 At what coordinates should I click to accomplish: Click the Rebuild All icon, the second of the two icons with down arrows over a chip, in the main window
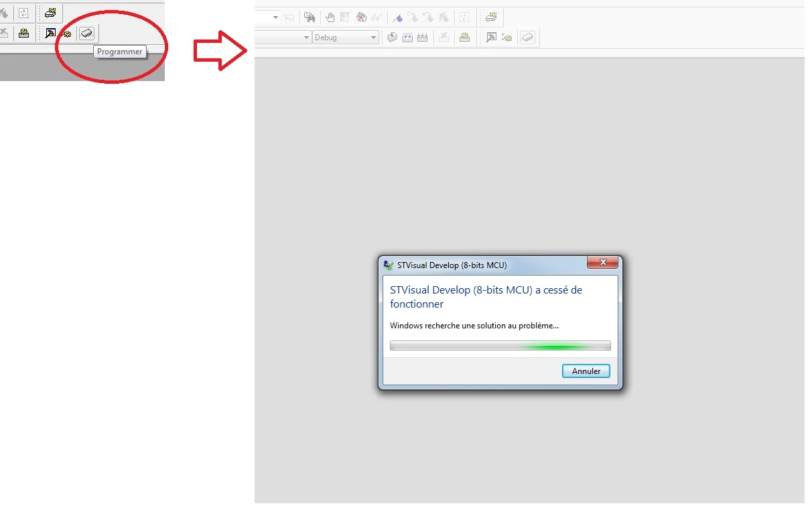coord(423,38)
